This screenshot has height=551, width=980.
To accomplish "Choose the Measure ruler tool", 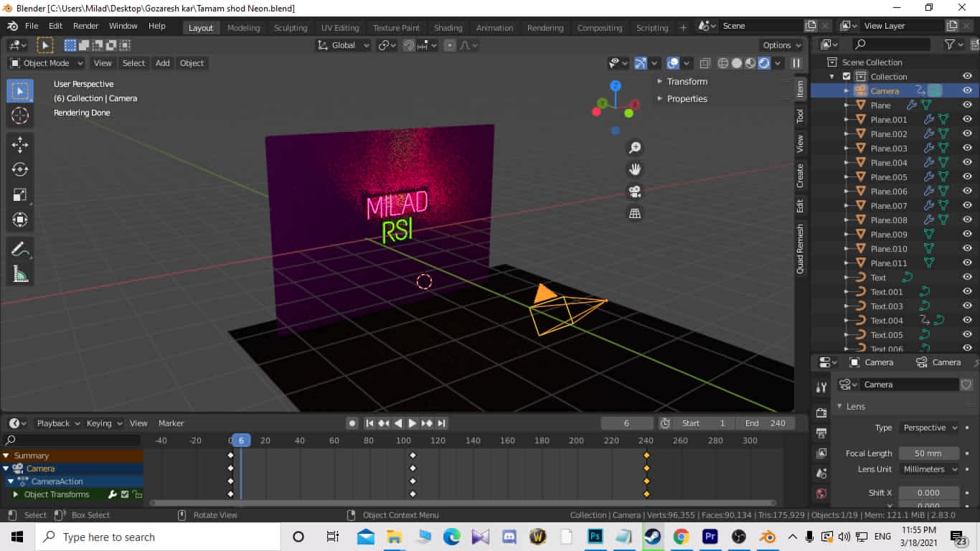I will coord(20,274).
